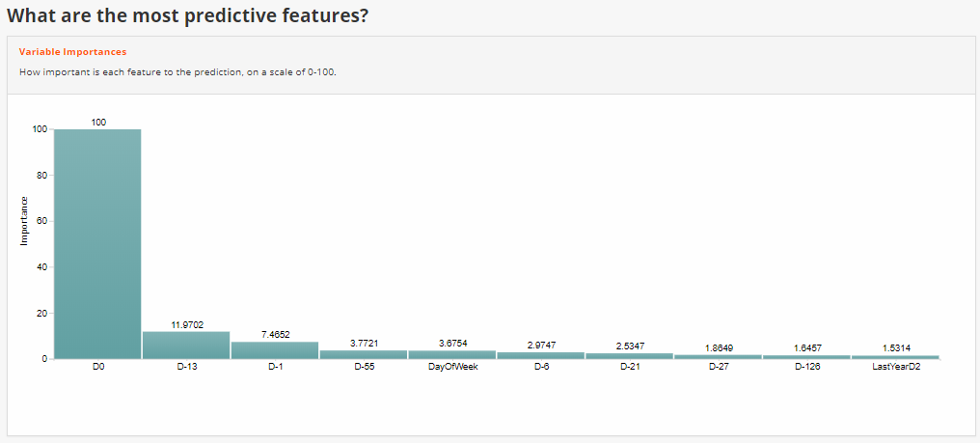Click the tall D0 bar in chart
This screenshot has width=980, height=443.
97,243
